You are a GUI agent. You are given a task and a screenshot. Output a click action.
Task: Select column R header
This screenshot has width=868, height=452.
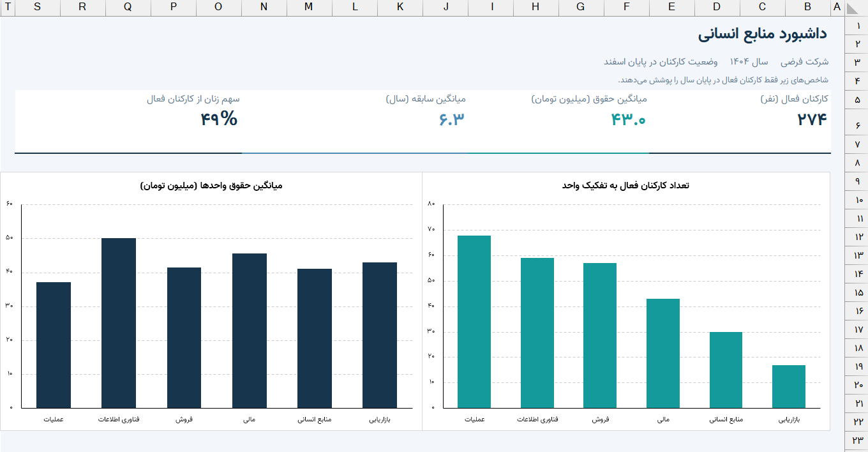point(83,8)
